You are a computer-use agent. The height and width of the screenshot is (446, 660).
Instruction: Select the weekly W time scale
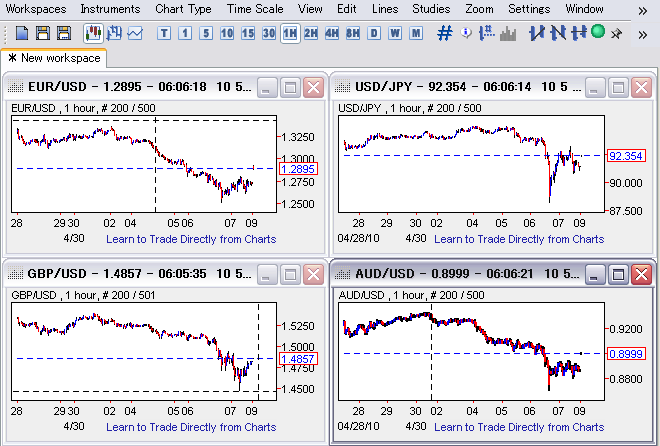(395, 33)
